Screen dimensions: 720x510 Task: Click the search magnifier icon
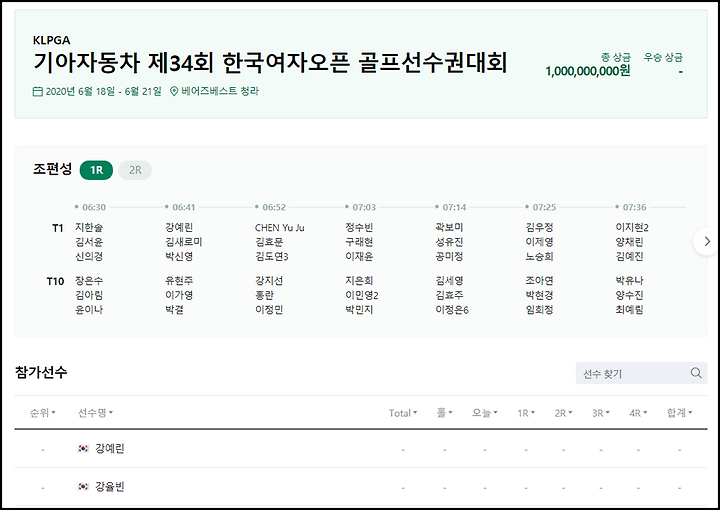696,373
